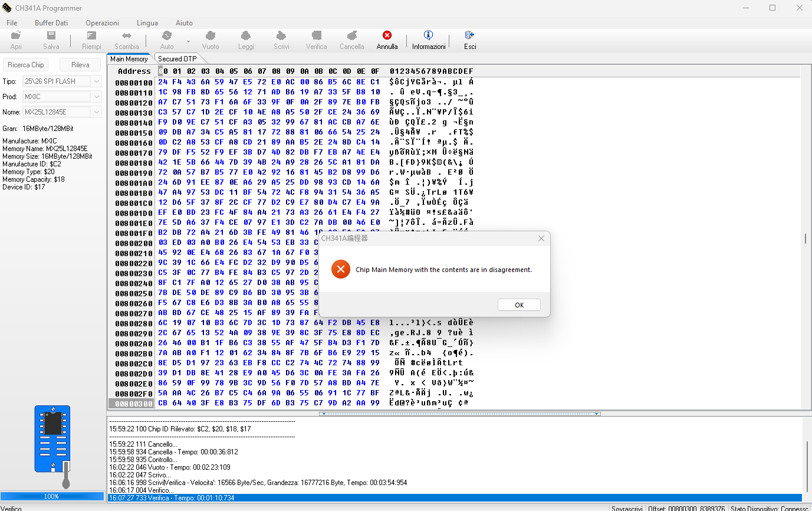Select address row 00800280
This screenshot has width=812, height=511.
click(134, 323)
